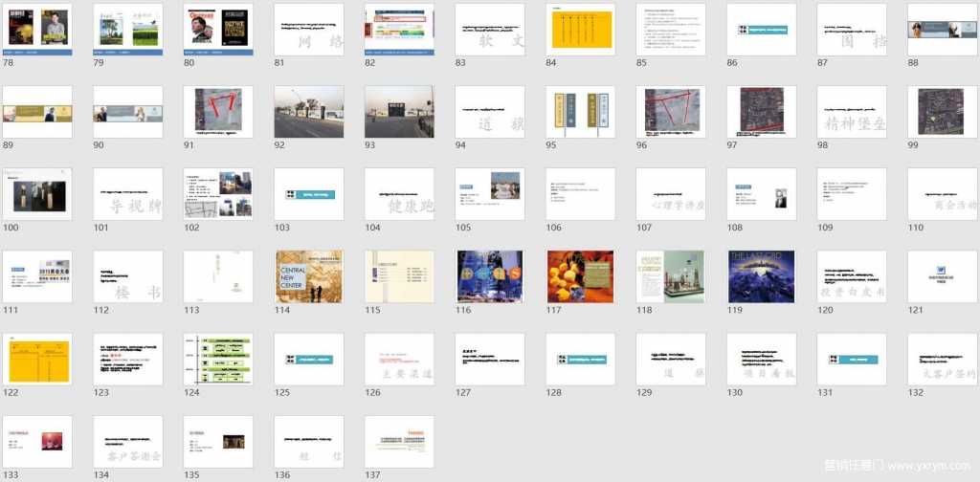Select slide 79 thumbnail
Image resolution: width=980 pixels, height=482 pixels.
click(127, 30)
